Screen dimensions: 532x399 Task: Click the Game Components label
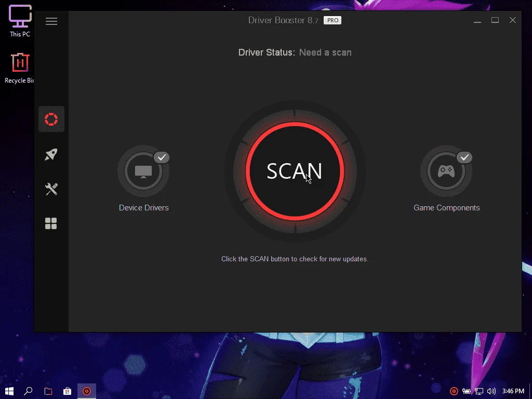(446, 208)
